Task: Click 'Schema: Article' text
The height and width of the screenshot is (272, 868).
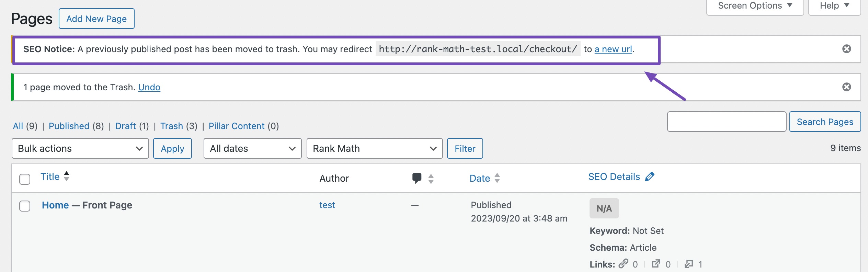Action: 623,248
